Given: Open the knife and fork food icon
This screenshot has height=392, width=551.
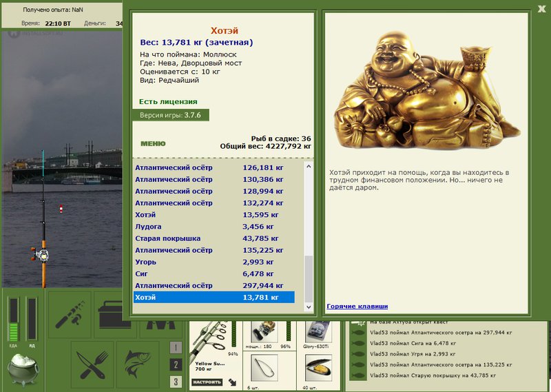Looking at the screenshot, I should coord(92,364).
